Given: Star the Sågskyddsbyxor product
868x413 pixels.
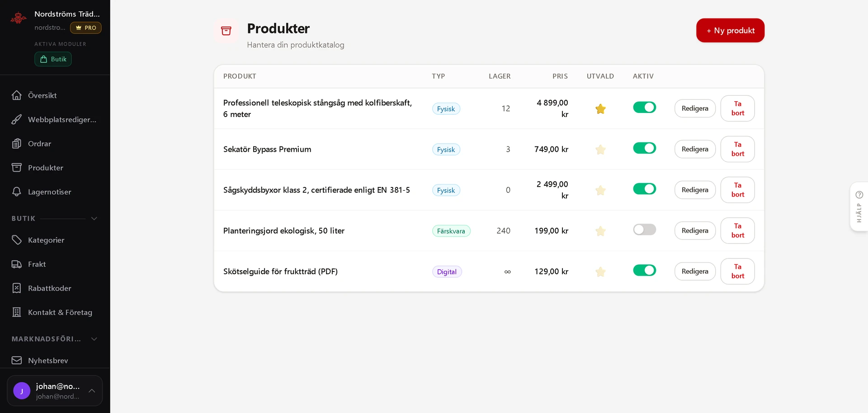Looking at the screenshot, I should [x=600, y=190].
